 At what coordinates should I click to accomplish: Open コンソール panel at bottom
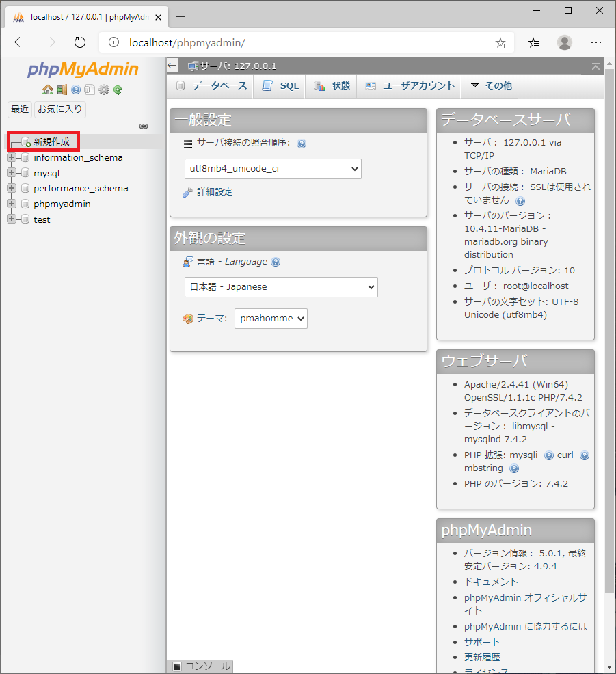[x=201, y=666]
